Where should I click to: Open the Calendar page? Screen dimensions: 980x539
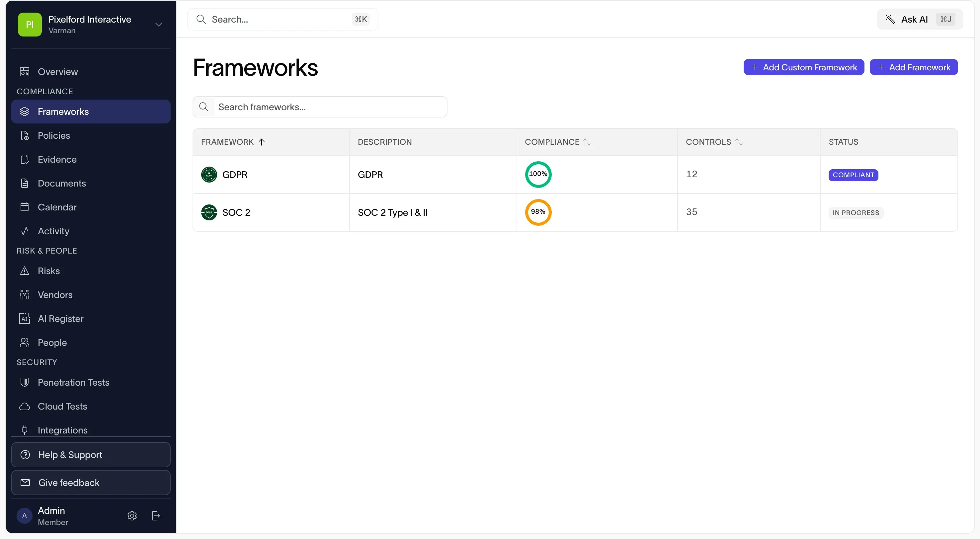[91, 207]
